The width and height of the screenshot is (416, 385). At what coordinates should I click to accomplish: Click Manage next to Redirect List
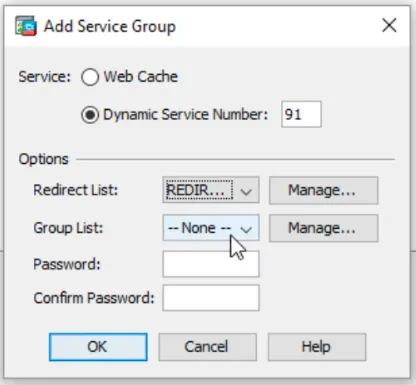[x=323, y=190]
